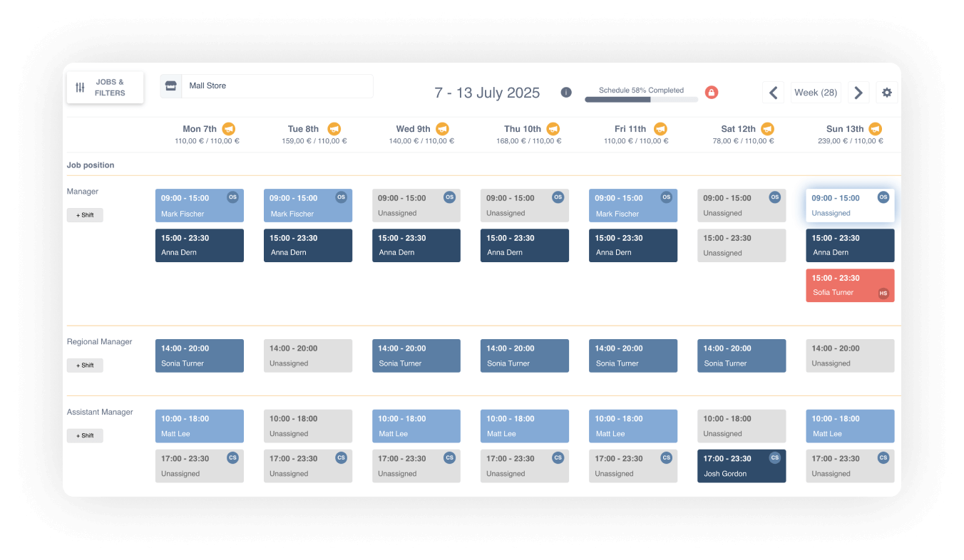964x560 pixels.
Task: Click the OS badge on Tuesday's Manager shift
Action: (341, 197)
